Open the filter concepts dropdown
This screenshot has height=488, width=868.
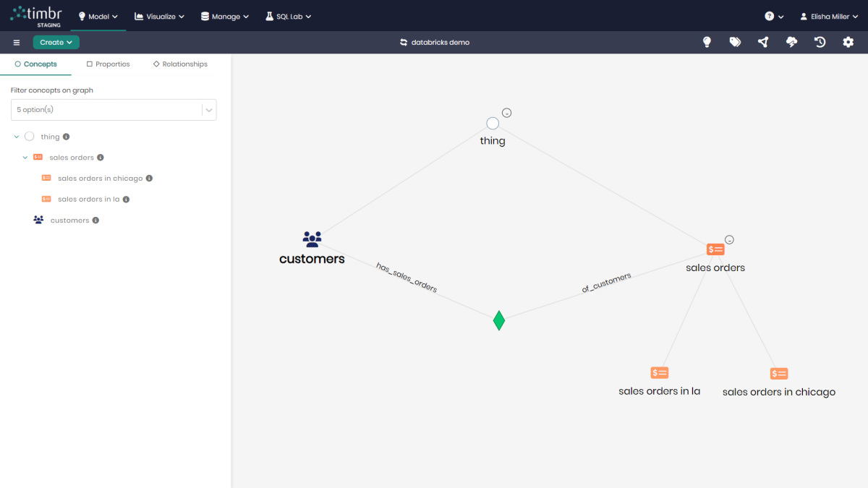pos(208,110)
